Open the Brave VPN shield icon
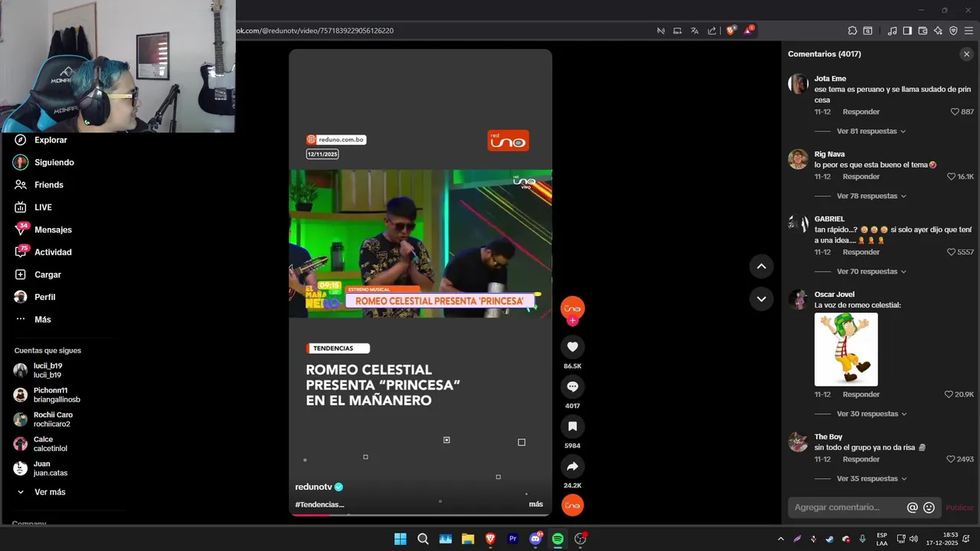This screenshot has width=980, height=551. 953,31
